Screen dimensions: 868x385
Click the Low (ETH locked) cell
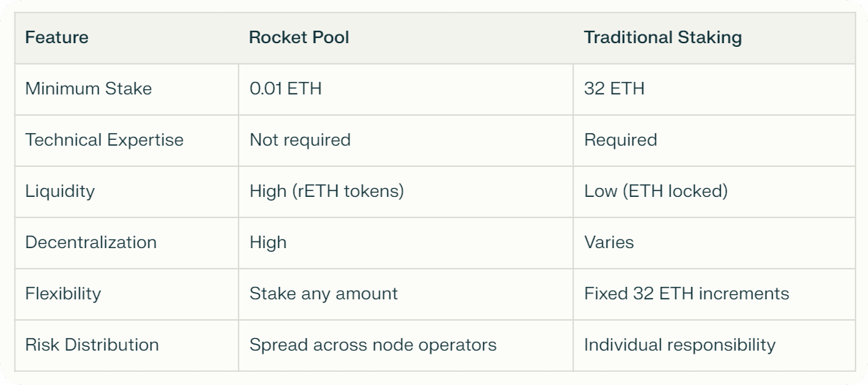[656, 191]
